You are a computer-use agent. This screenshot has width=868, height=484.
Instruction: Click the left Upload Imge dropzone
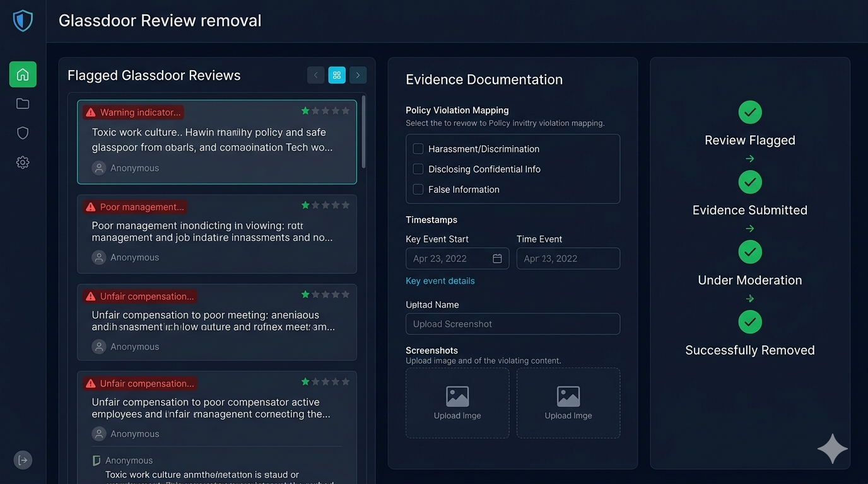tap(457, 403)
